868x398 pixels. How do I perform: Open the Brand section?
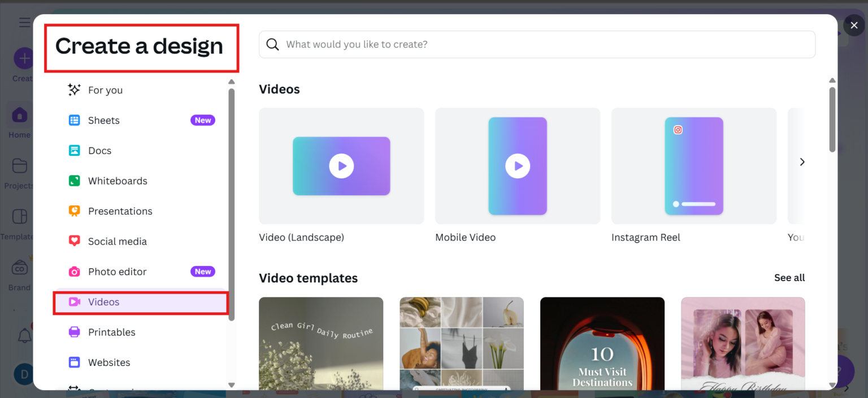pyautogui.click(x=19, y=273)
